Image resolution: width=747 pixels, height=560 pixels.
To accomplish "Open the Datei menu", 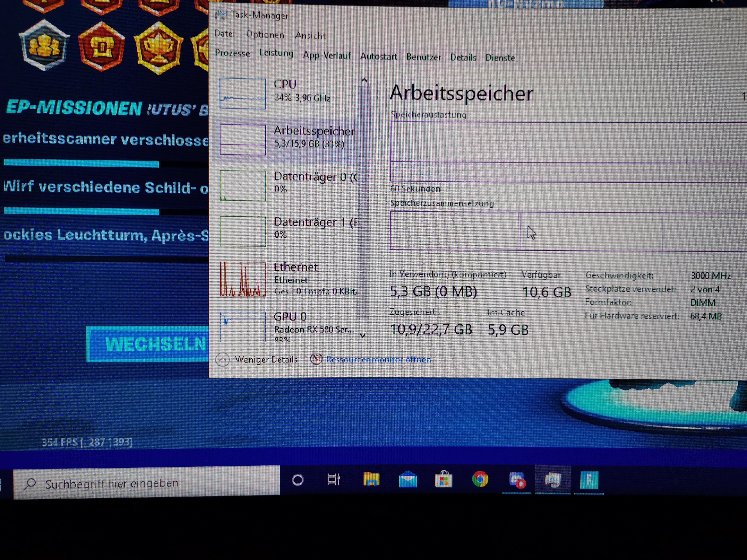I will (x=225, y=34).
